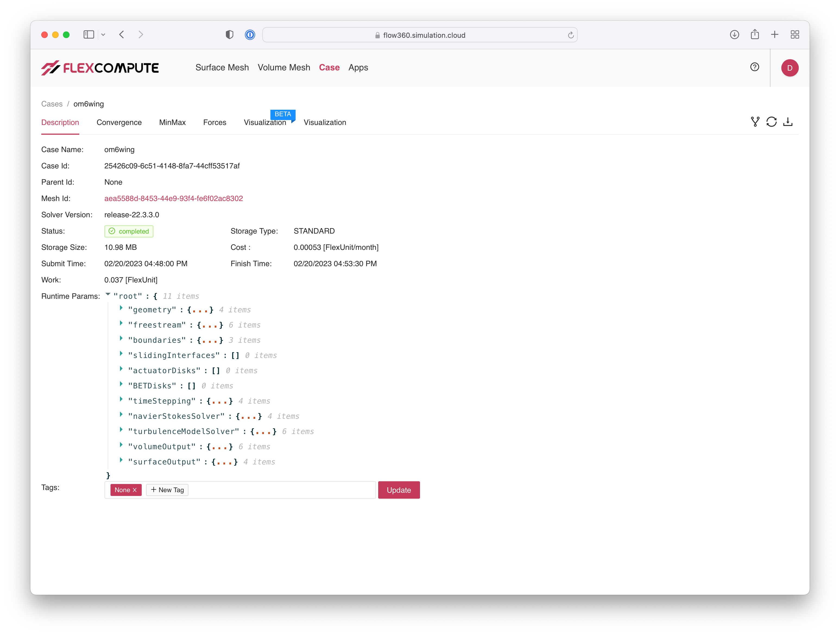Open the Forces tab
The width and height of the screenshot is (840, 635).
214,122
